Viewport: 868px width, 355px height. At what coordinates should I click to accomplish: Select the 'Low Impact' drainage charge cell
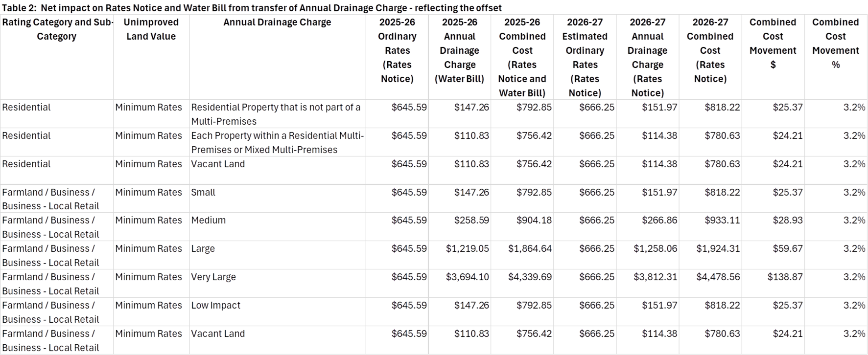pyautogui.click(x=215, y=306)
